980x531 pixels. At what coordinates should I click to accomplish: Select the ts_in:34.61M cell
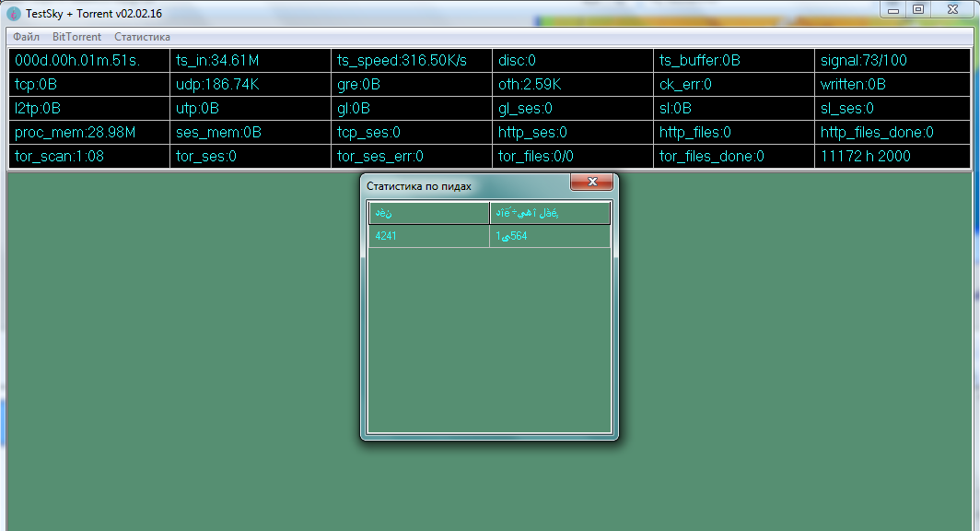pyautogui.click(x=250, y=61)
